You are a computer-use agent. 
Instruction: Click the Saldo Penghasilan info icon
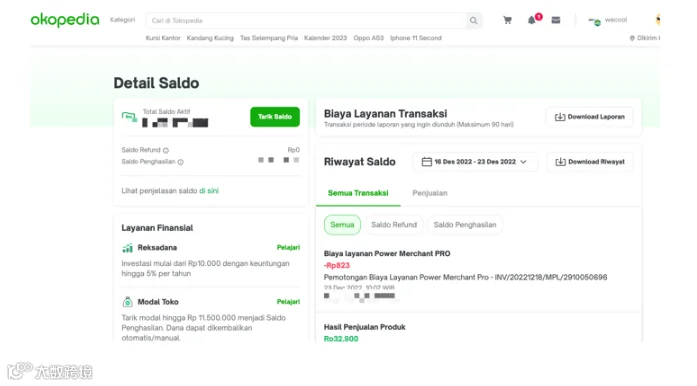click(180, 162)
